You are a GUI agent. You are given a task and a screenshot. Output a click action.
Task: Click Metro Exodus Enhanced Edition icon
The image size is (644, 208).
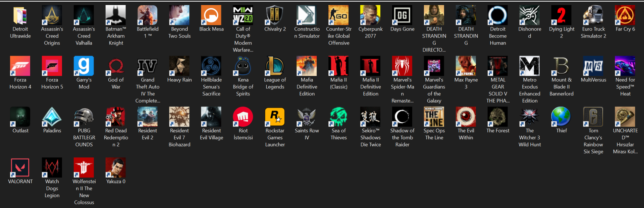point(530,66)
